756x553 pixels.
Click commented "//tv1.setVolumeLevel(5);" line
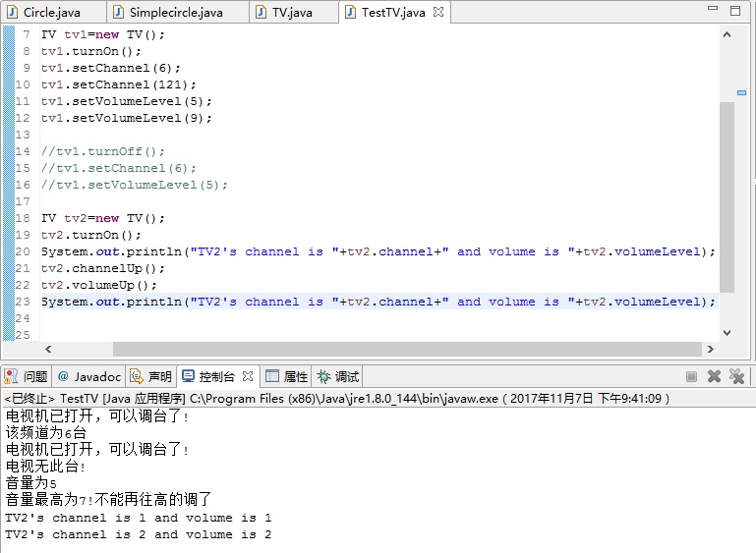point(134,185)
